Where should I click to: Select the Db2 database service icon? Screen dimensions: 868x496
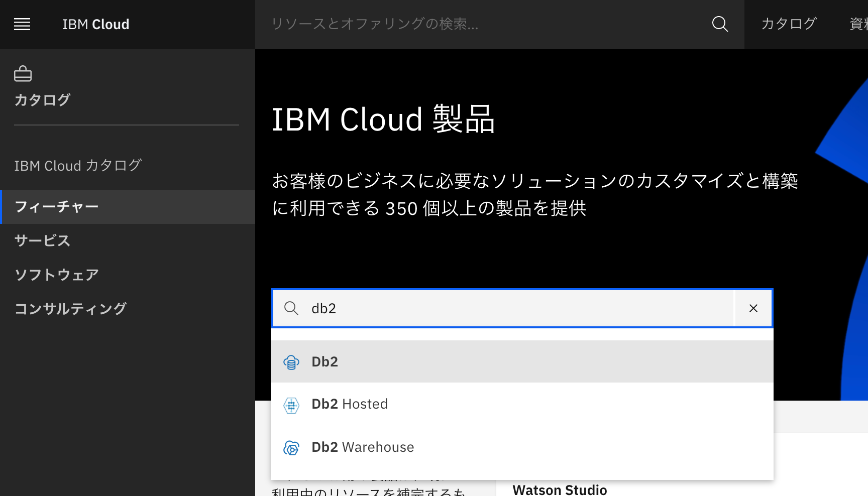click(x=291, y=361)
